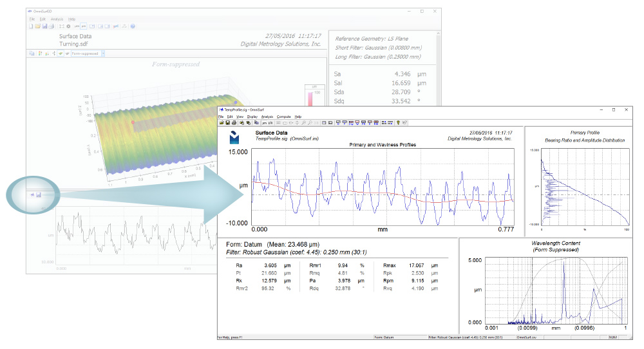Toggle µm units in the OmniSurf3D toolbar
Image resolution: width=644 pixels, height=349 pixels.
(x=77, y=26)
